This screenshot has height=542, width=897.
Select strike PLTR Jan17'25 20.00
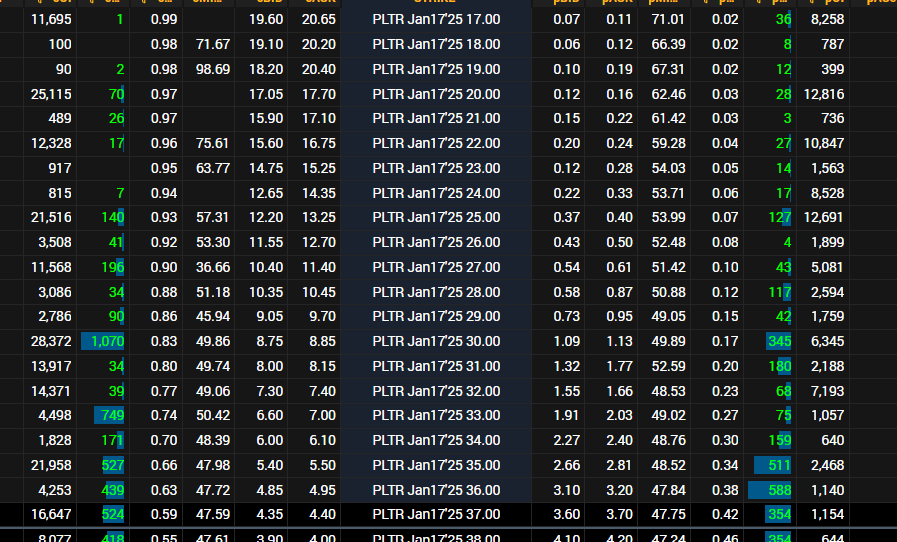tap(436, 94)
